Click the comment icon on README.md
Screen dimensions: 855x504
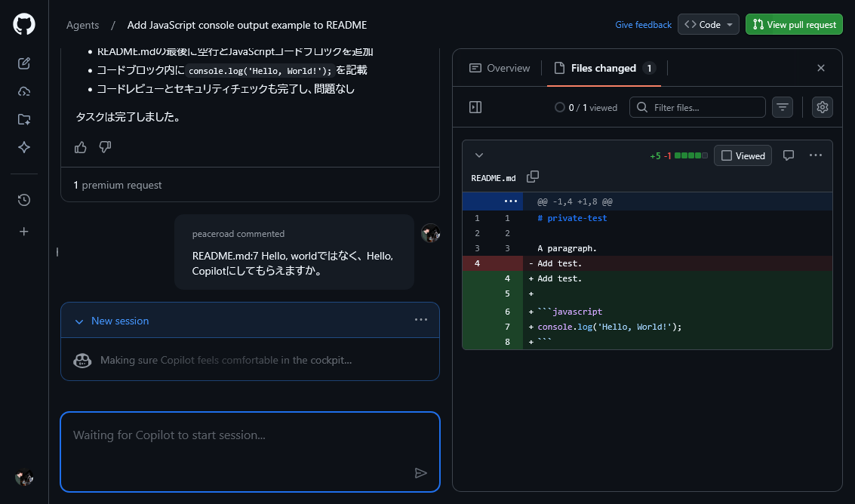[789, 155]
